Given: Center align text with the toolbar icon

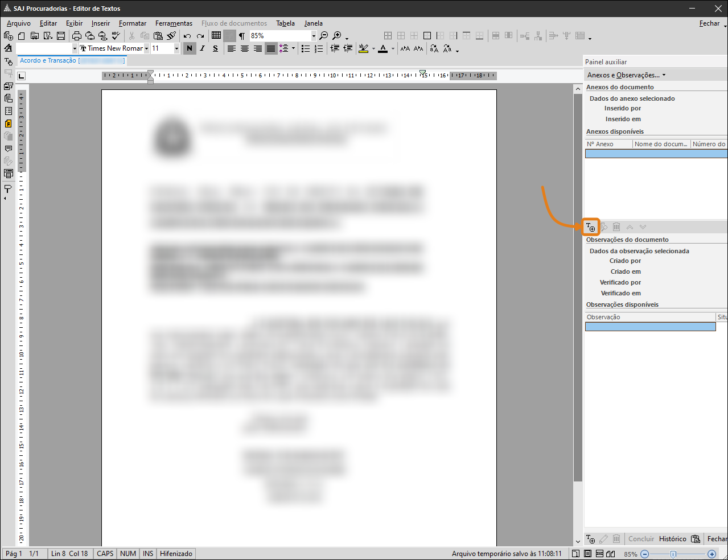Looking at the screenshot, I should point(245,49).
